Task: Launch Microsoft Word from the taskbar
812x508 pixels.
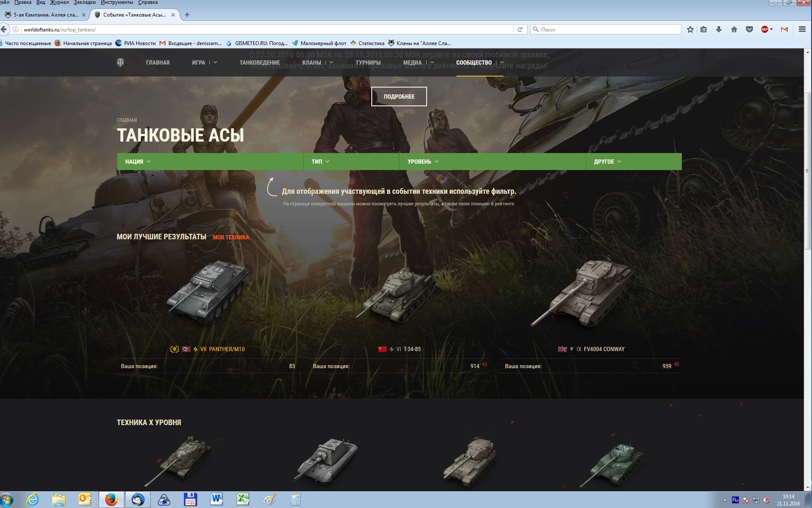Action: pyautogui.click(x=216, y=499)
